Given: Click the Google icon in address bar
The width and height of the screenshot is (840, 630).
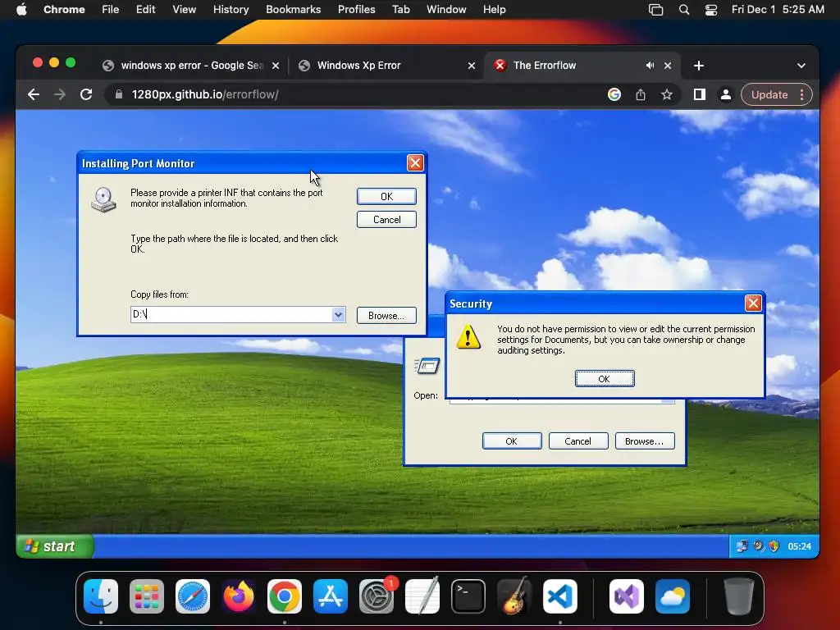Looking at the screenshot, I should point(614,95).
